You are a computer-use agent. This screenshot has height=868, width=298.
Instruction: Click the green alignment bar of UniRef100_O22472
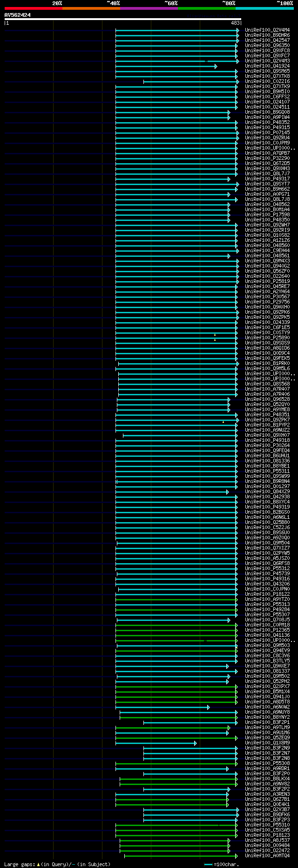point(175,851)
